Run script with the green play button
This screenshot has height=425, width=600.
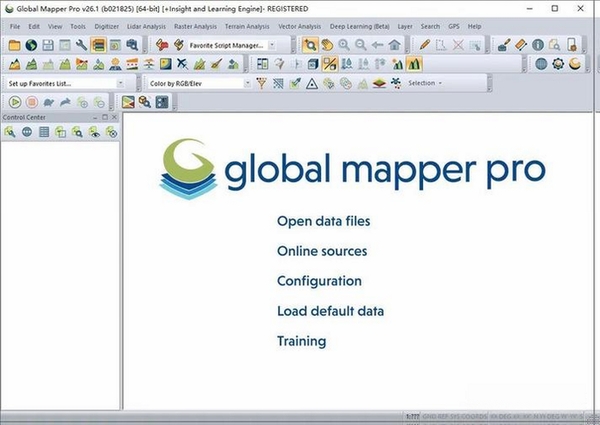[15, 102]
